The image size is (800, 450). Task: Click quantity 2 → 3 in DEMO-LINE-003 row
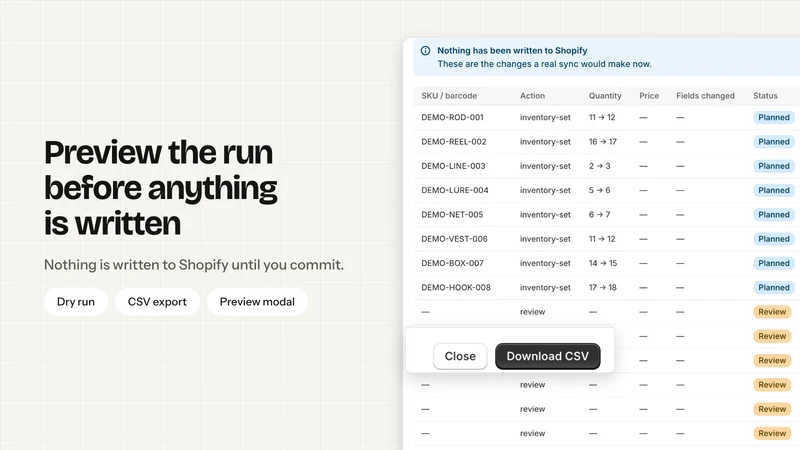tap(599, 166)
